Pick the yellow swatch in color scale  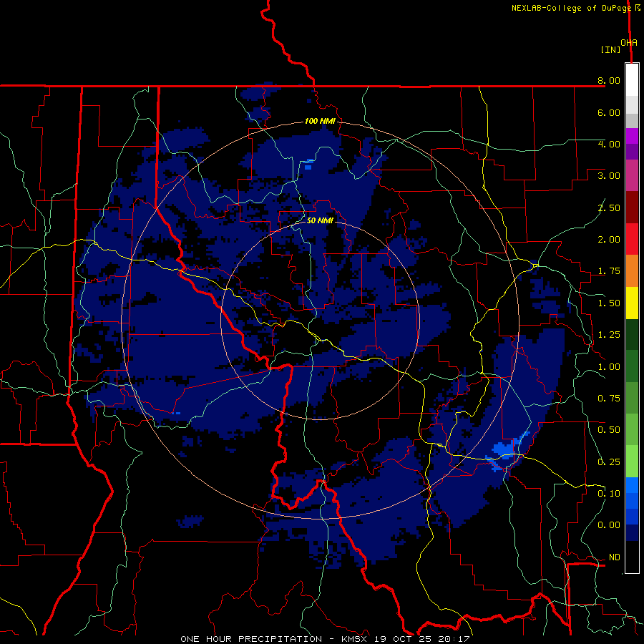tap(632, 303)
